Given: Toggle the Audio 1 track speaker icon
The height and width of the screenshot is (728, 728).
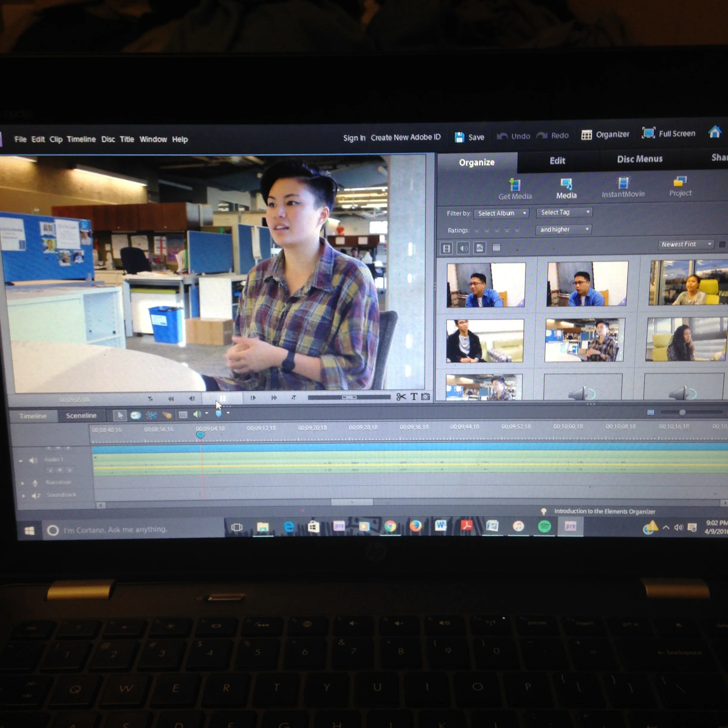Looking at the screenshot, I should pyautogui.click(x=34, y=460).
